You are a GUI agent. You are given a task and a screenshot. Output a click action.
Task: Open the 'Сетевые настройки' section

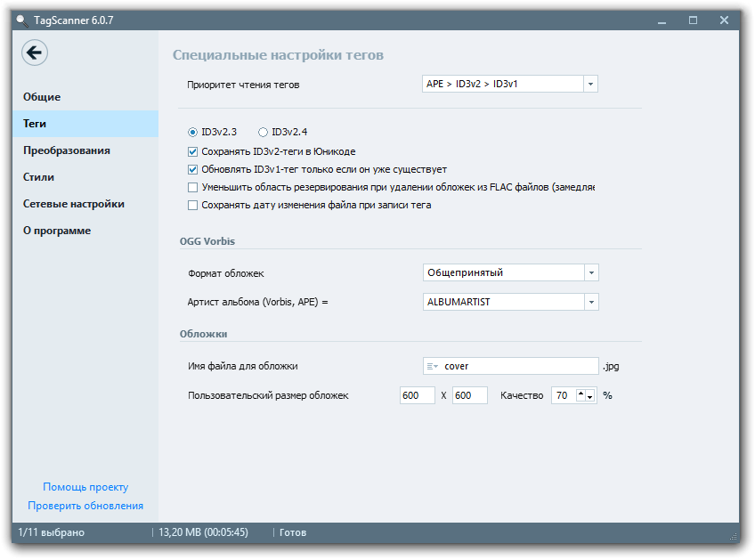74,204
